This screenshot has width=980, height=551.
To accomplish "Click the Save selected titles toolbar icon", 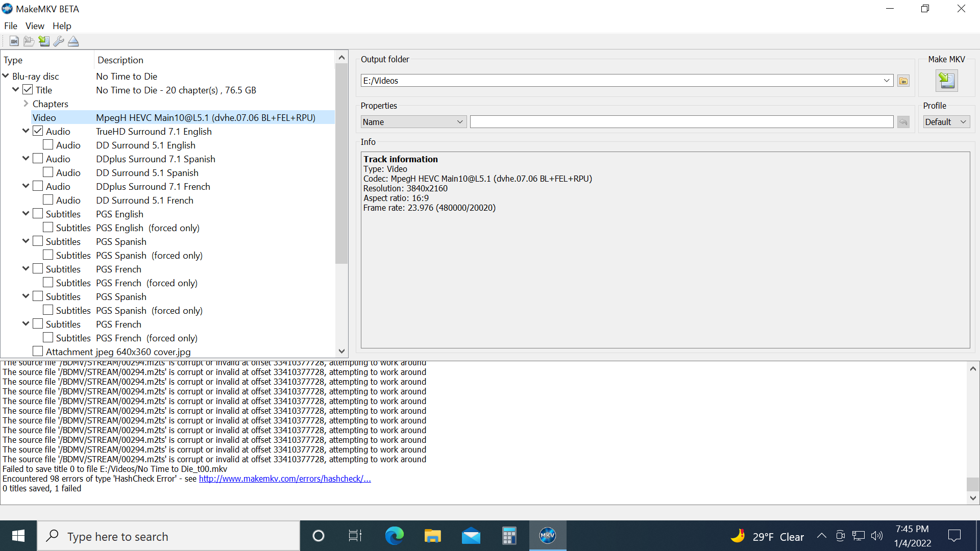I will pyautogui.click(x=44, y=41).
